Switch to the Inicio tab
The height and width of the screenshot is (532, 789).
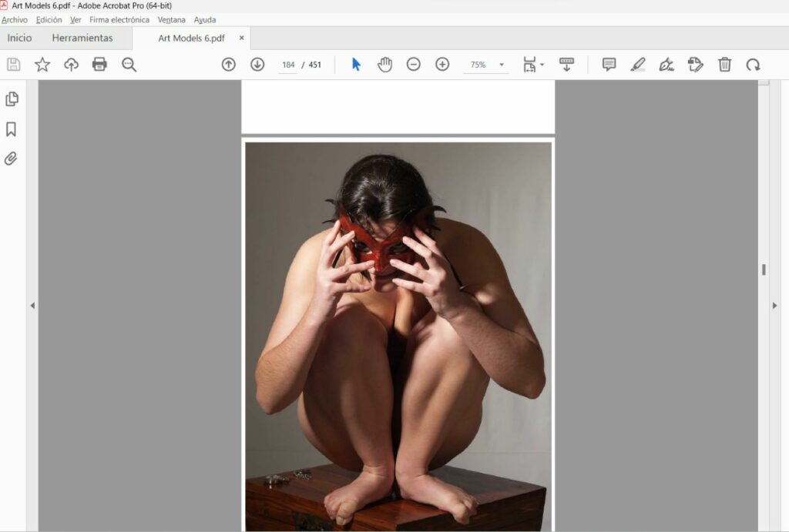click(x=19, y=38)
